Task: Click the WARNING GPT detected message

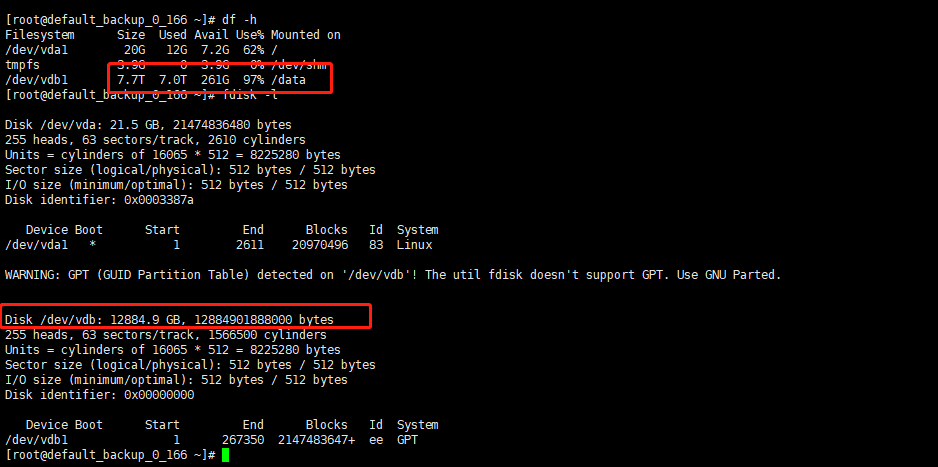Action: coord(393,275)
